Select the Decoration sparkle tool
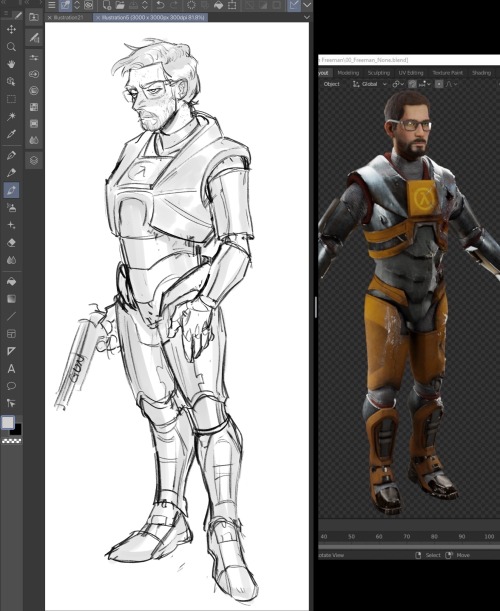Screen dimensions: 500x611 point(11,225)
